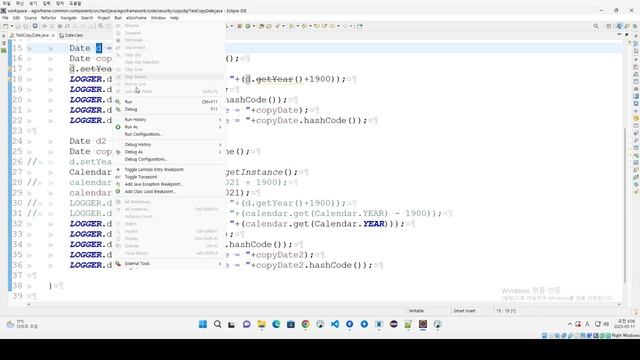Open the New dropdown arrow in toolbar
This screenshot has height=360, width=640.
[11, 26]
